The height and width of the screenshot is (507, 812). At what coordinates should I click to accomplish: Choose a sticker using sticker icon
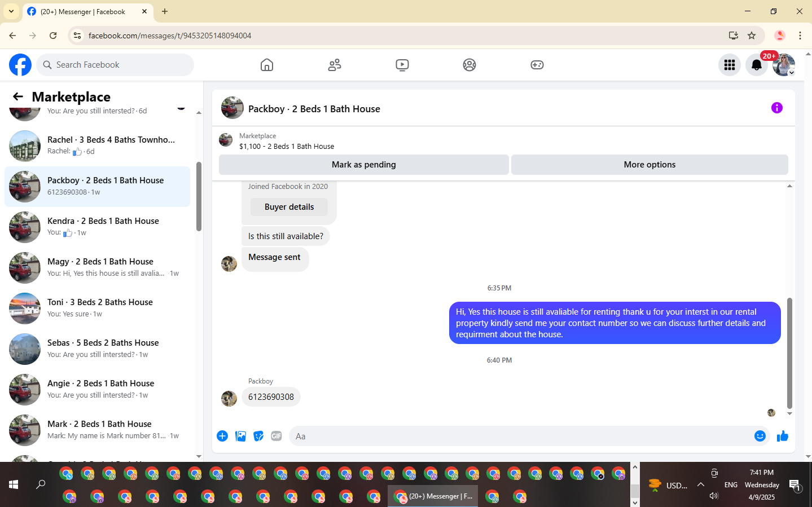coord(258,436)
